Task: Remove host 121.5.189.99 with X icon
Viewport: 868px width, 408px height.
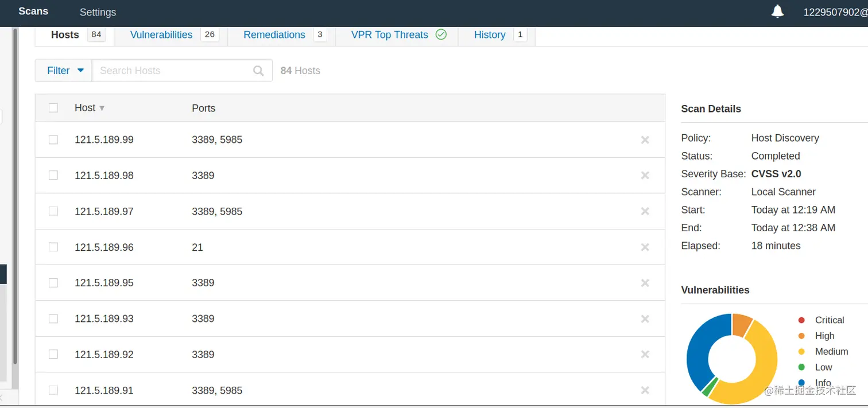Action: (645, 140)
